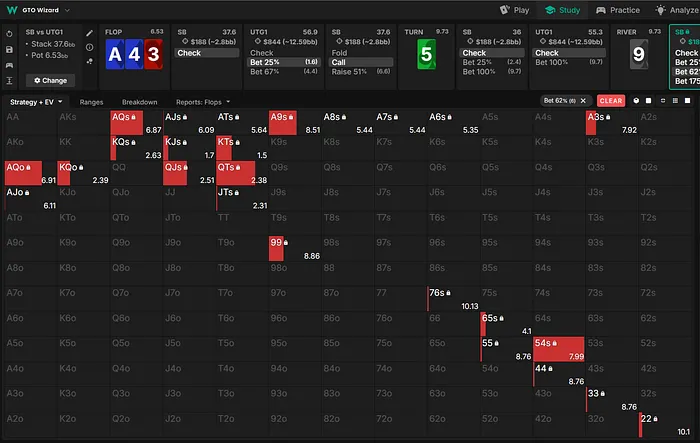Click the red CLEAR button
700x443 pixels.
point(611,101)
